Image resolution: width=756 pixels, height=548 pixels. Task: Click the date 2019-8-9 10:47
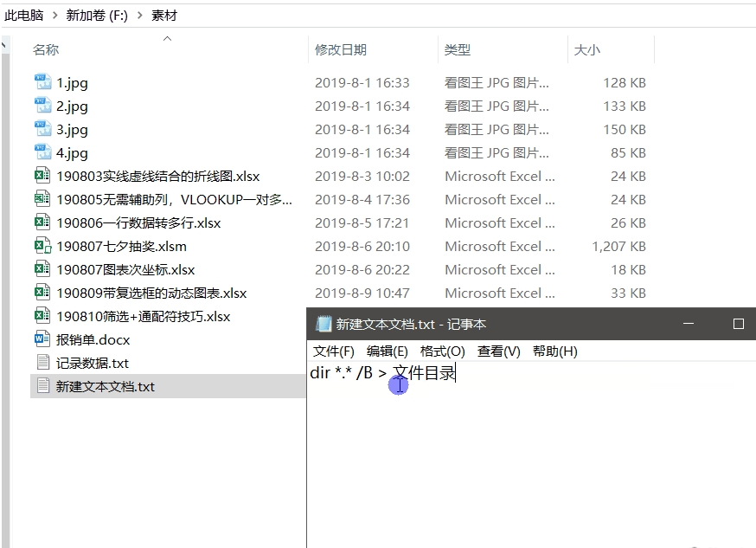362,293
